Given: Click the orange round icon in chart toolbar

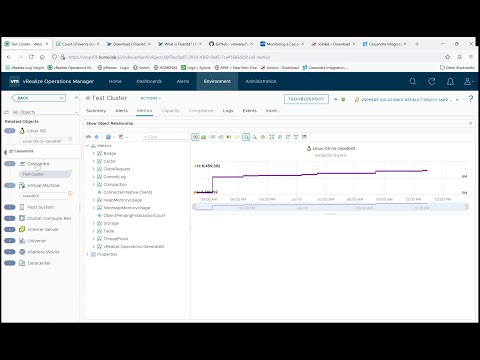Looking at the screenshot, I should (x=263, y=137).
